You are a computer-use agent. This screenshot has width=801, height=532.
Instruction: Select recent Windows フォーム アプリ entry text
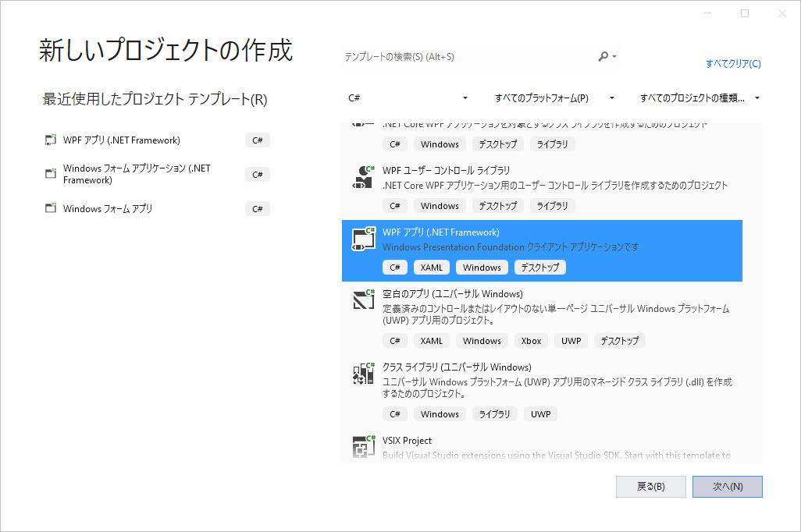(108, 208)
